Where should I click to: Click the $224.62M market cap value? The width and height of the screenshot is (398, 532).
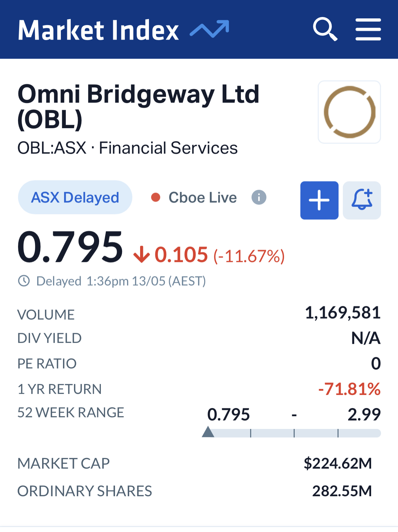[338, 463]
